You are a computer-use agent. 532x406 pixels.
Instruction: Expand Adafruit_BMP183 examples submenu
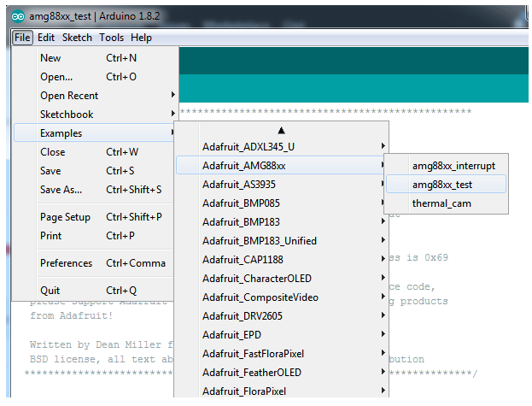pos(282,222)
